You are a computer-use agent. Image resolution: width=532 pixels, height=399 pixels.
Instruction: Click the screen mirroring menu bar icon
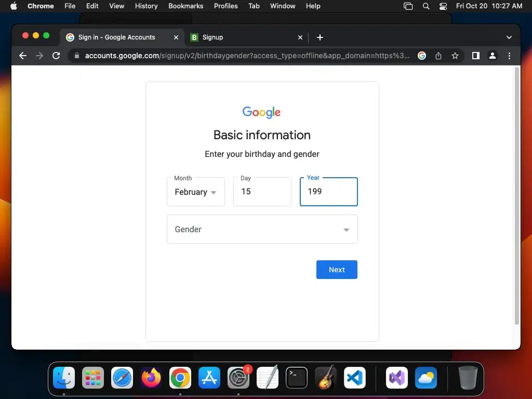click(408, 6)
